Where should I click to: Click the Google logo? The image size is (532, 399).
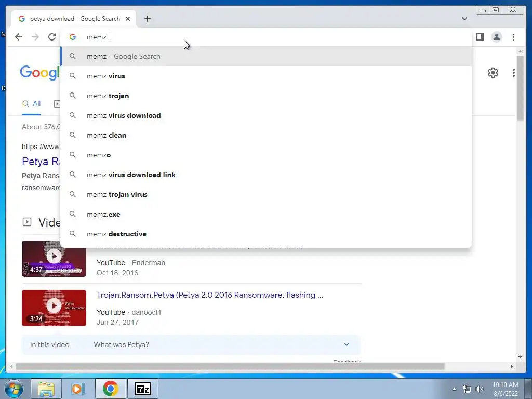[40, 73]
